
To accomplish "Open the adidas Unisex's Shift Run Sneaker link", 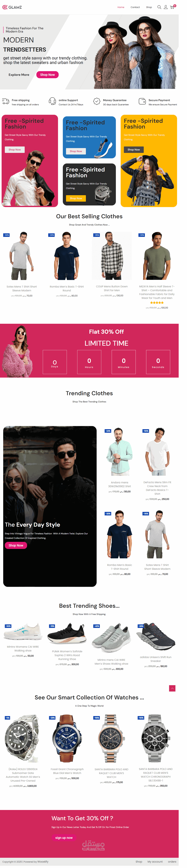I will (x=156, y=659).
